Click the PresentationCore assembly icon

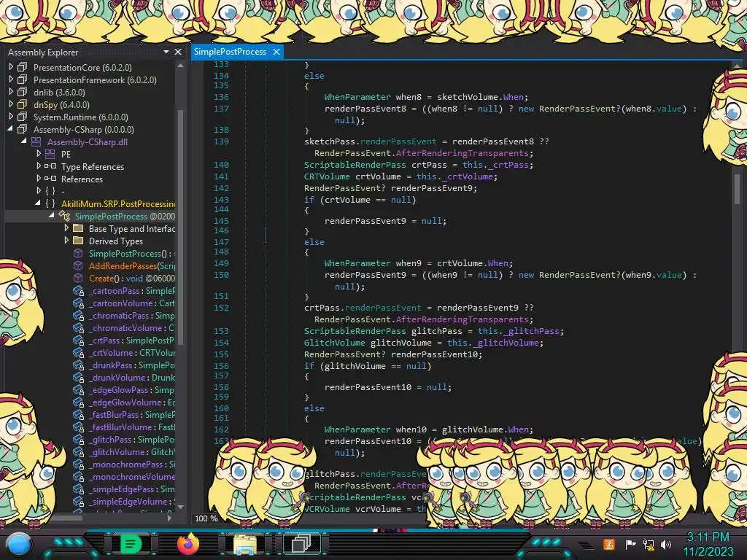coord(22,67)
